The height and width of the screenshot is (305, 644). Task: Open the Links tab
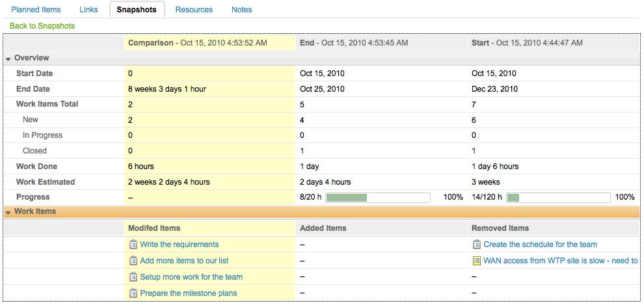coord(88,10)
